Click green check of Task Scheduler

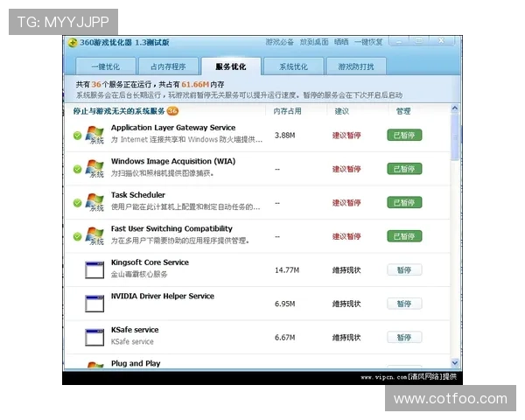(77, 203)
